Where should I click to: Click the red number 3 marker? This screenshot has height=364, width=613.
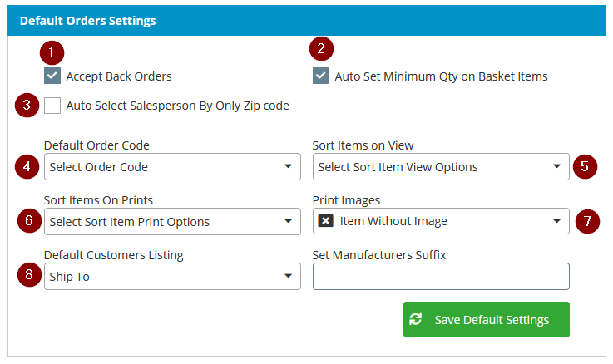point(27,105)
